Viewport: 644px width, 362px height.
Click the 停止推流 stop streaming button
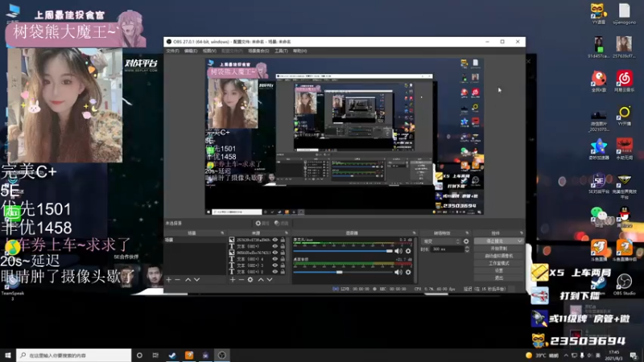click(495, 241)
